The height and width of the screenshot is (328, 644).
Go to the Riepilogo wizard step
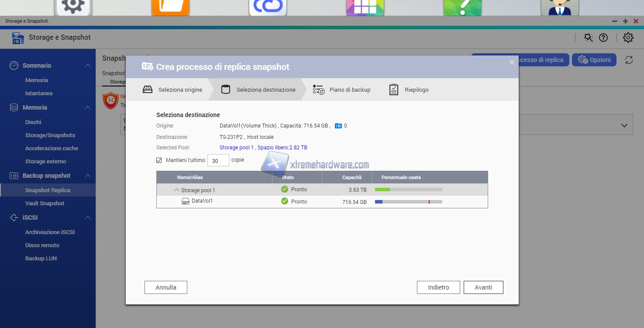416,90
